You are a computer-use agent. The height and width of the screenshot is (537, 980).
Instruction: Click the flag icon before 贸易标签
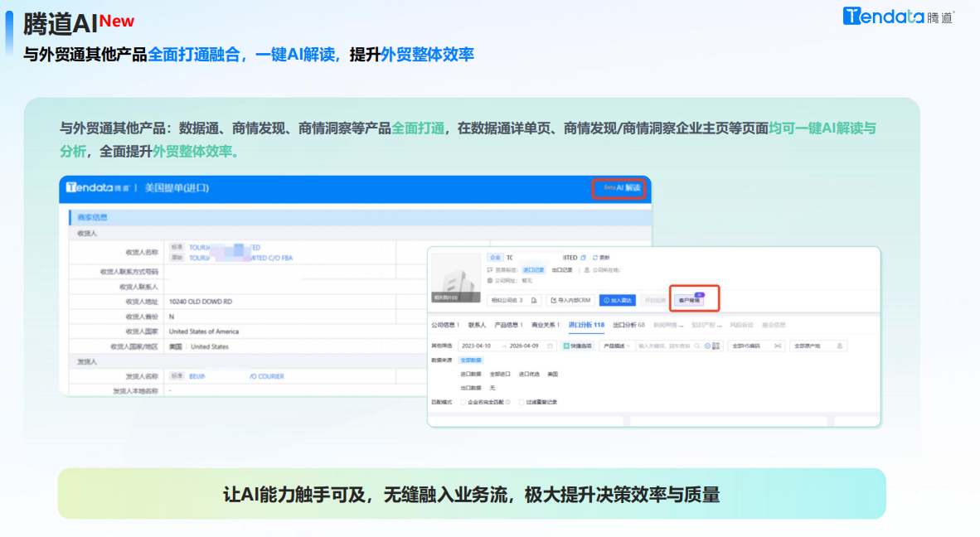(x=489, y=270)
